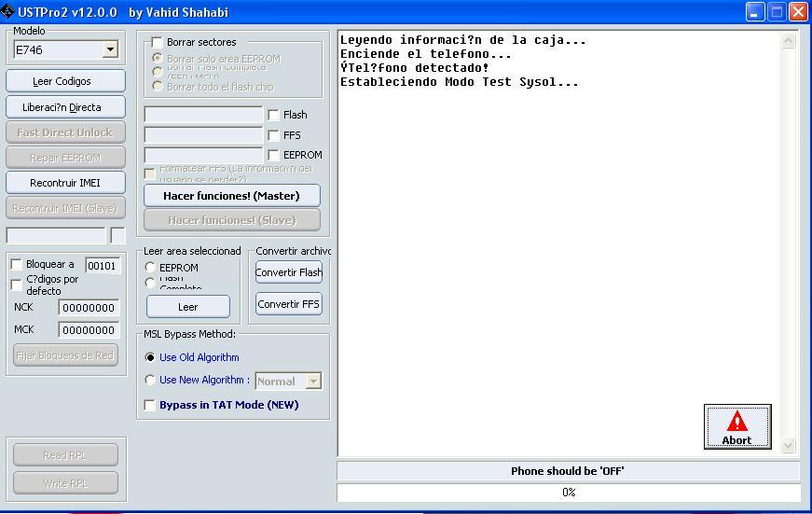812x514 pixels.
Task: Click the 0% progress bar
Action: (569, 493)
